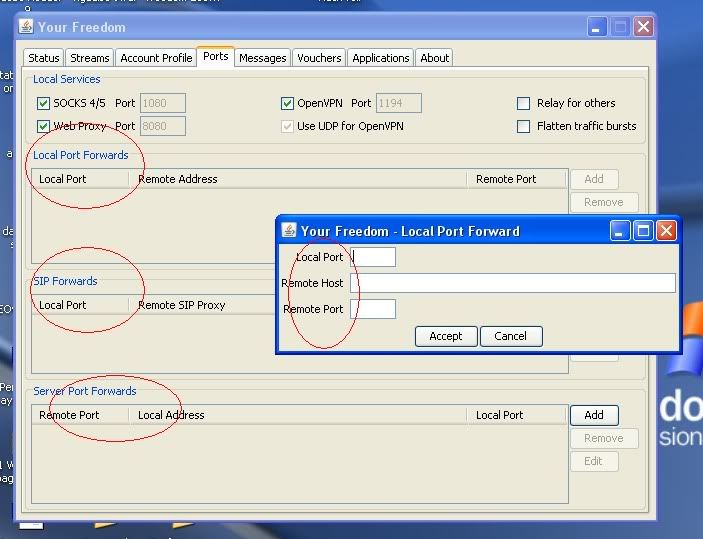Toggle Use UDP for OpenVPN
Image resolution: width=703 pixels, height=539 pixels.
pos(287,126)
